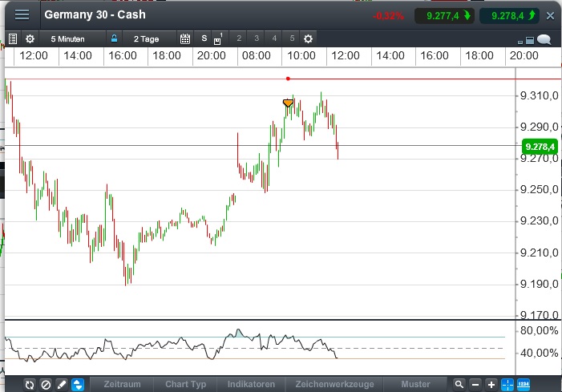
Task: Toggle the 1234 price labels icon
Action: pos(524,385)
